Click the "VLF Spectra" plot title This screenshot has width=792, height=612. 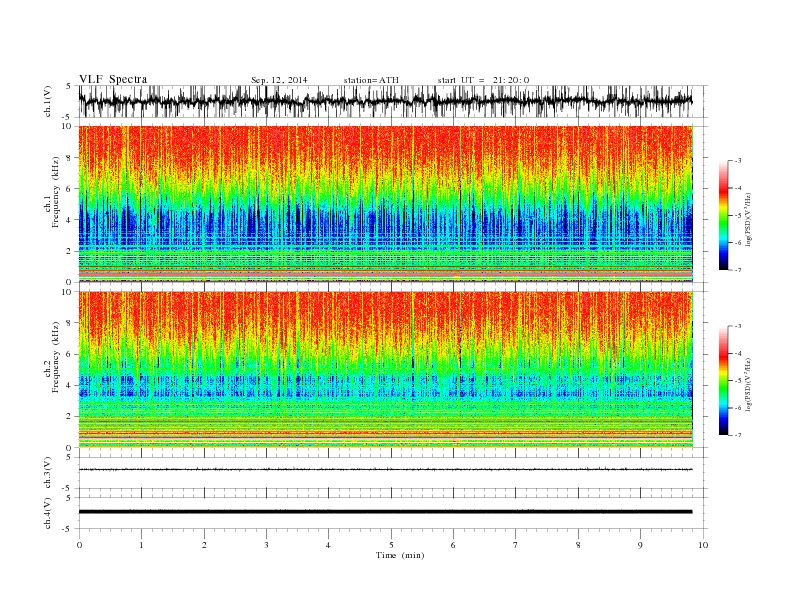[x=113, y=79]
